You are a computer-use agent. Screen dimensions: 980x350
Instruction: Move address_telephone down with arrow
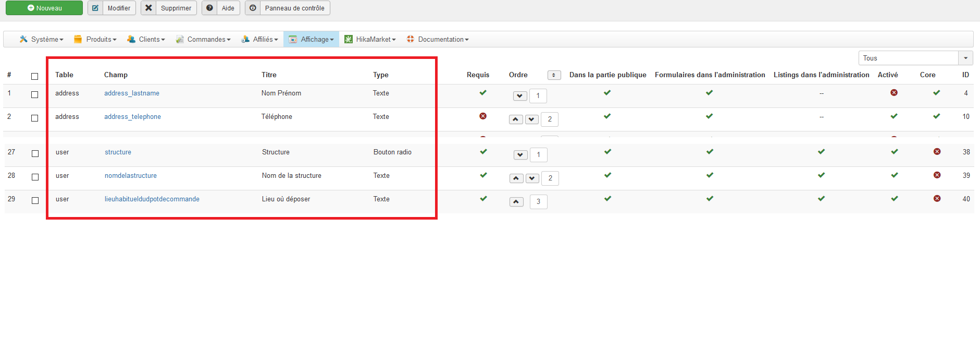point(531,119)
